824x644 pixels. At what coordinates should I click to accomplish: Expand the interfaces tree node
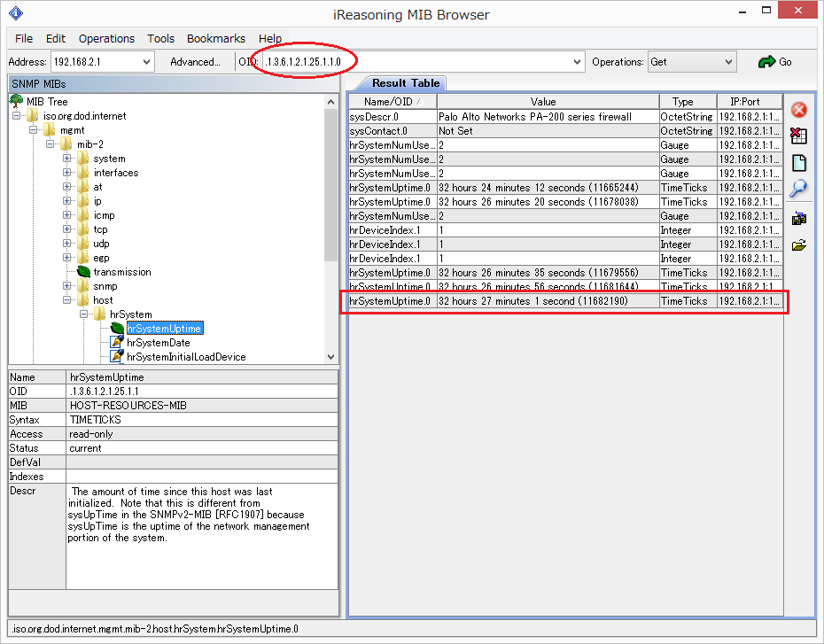click(66, 173)
